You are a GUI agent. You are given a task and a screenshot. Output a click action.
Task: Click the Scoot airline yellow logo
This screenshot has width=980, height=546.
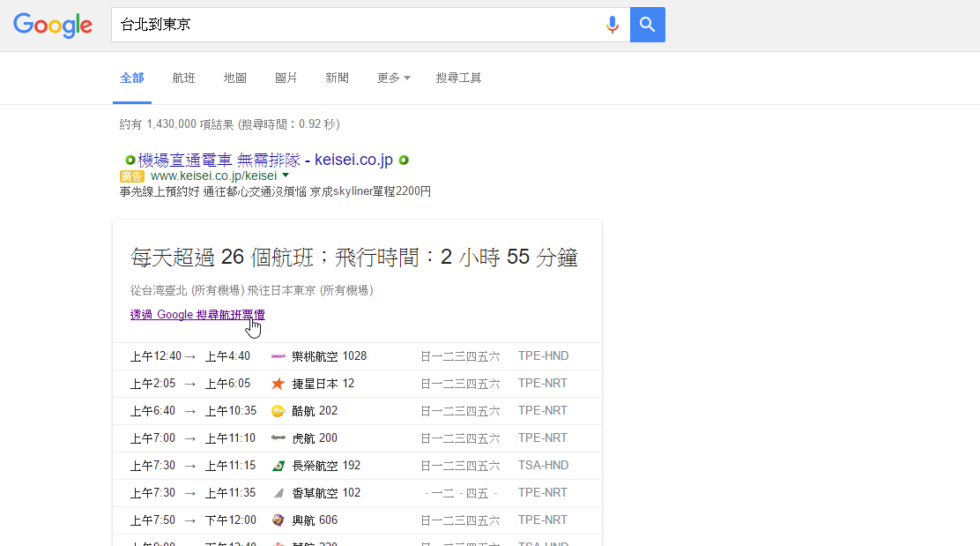coord(278,411)
